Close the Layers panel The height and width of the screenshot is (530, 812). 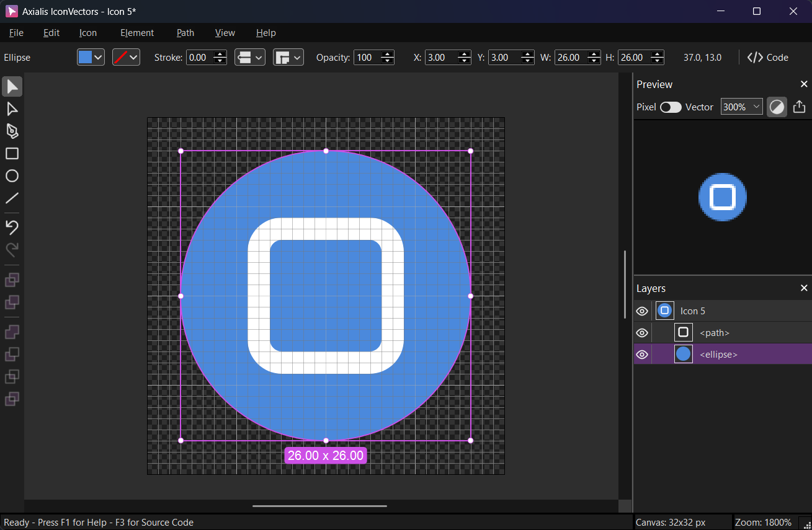804,288
